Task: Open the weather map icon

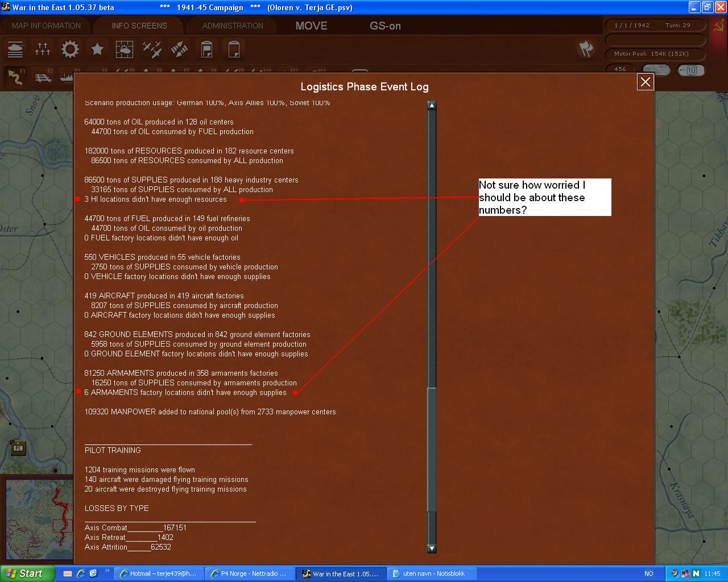Action: pyautogui.click(x=125, y=49)
